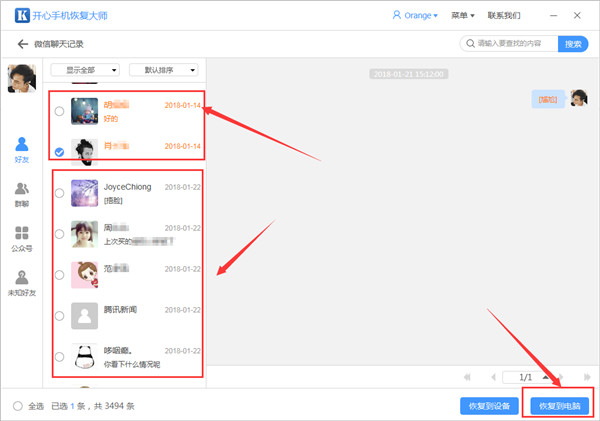Click the back arrow beside 微信聊天记录
The image size is (600, 421).
[22, 44]
